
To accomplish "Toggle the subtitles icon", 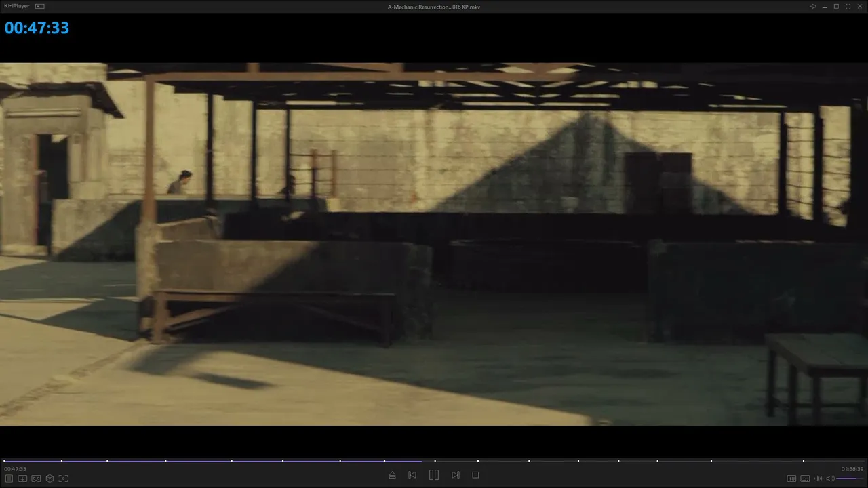I will click(805, 479).
